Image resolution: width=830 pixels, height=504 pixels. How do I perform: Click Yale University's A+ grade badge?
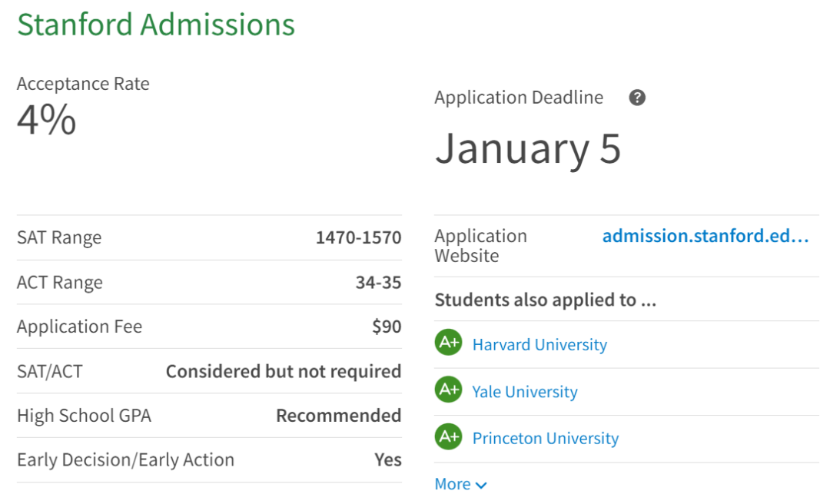447,390
